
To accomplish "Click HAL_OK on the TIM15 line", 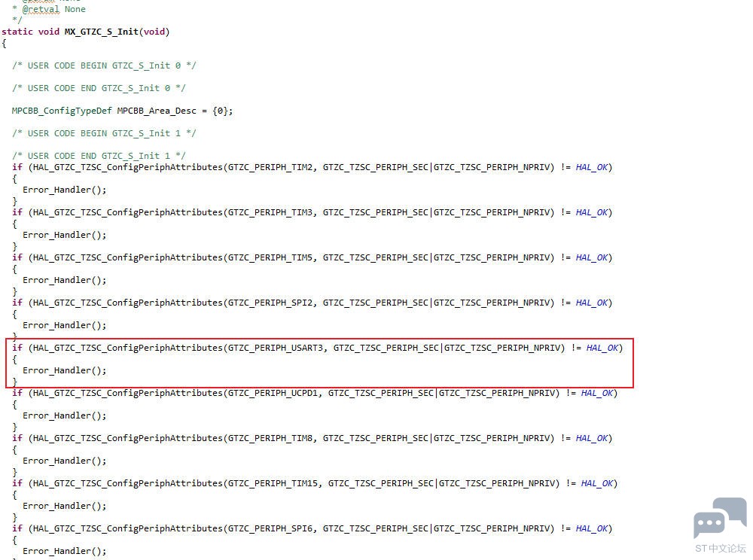I will 597,483.
